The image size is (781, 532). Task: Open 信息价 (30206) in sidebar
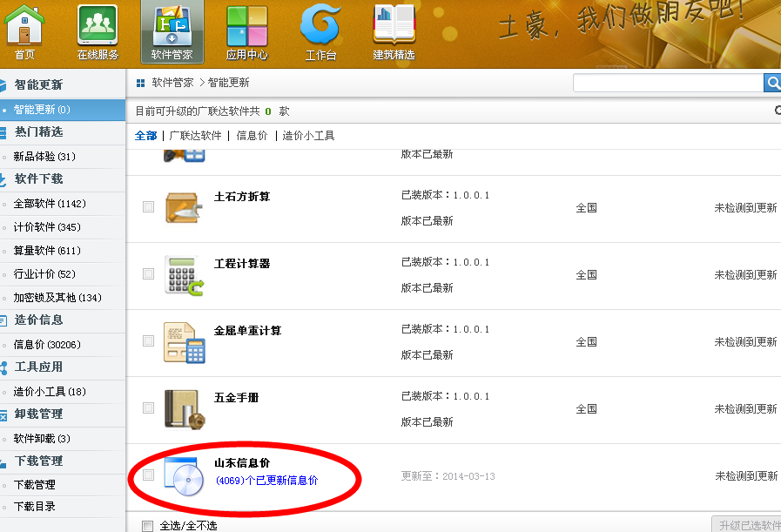pyautogui.click(x=63, y=345)
